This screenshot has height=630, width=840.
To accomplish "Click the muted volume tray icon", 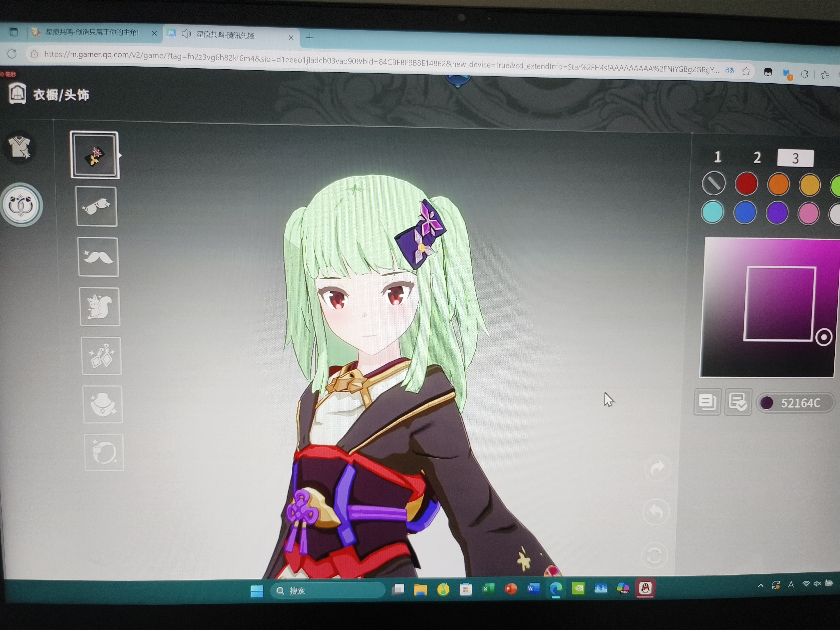I will coord(817,583).
